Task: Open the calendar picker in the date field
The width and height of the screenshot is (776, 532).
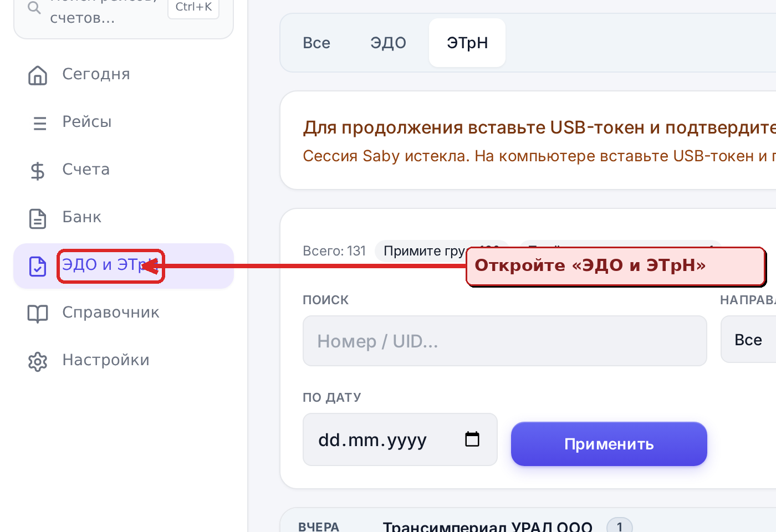Action: point(472,439)
